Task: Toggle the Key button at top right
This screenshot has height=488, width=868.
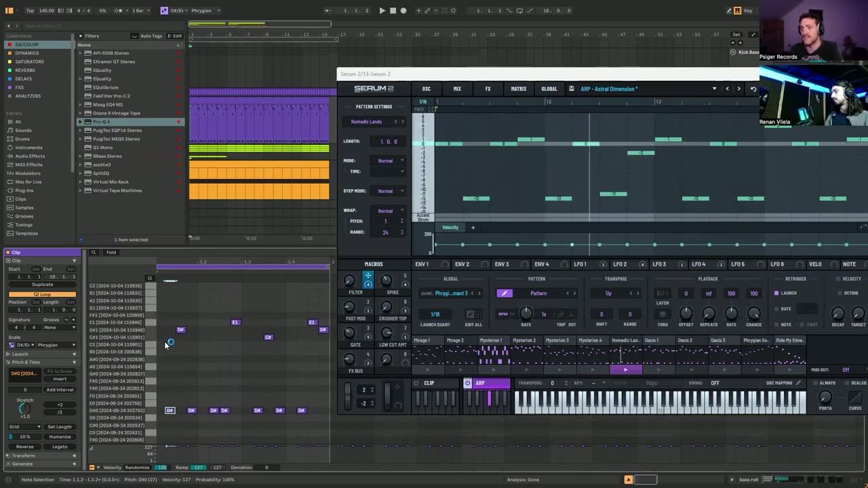Action: point(748,10)
